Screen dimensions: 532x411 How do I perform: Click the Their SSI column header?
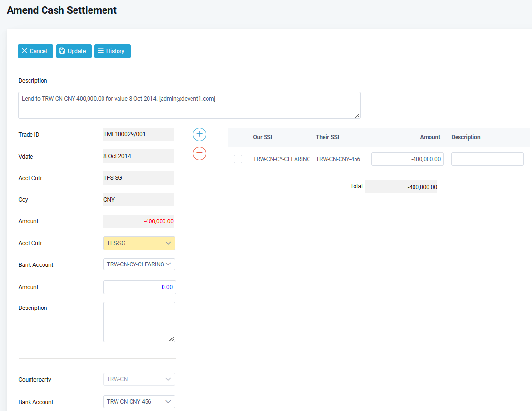(x=327, y=137)
